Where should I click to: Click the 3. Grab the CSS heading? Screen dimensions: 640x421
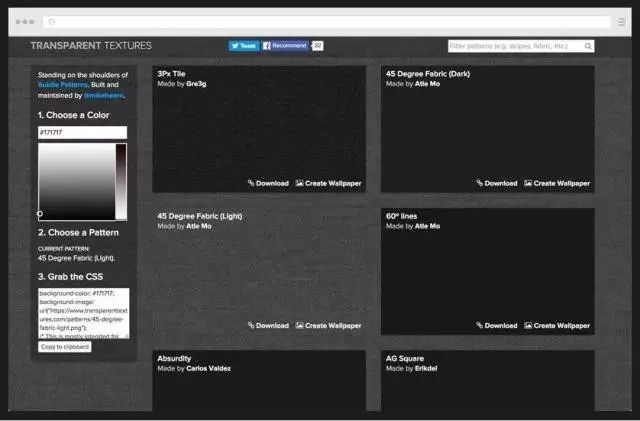[x=70, y=276]
